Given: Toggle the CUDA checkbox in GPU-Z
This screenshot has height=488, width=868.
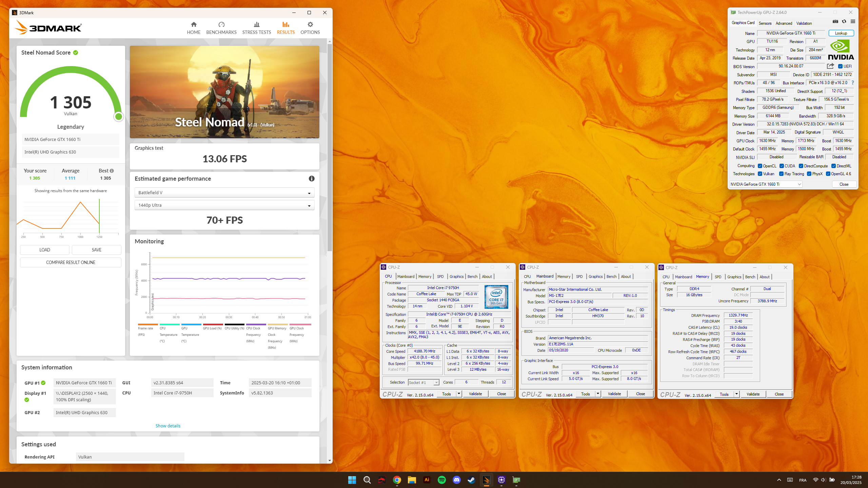Looking at the screenshot, I should 782,166.
